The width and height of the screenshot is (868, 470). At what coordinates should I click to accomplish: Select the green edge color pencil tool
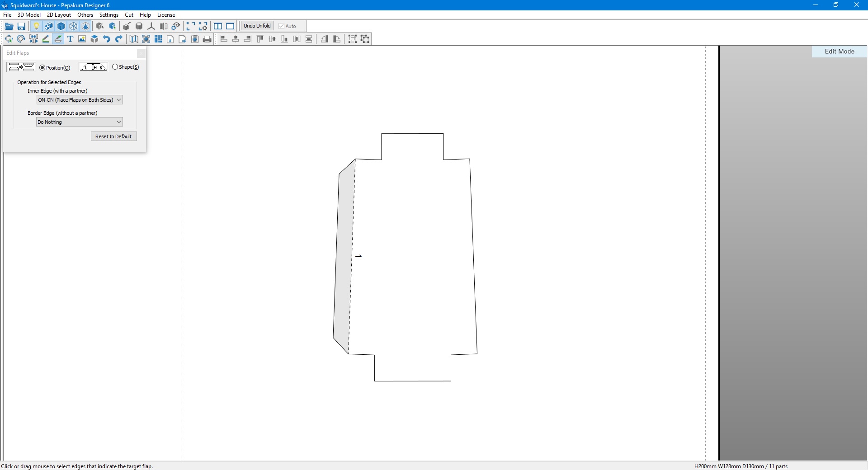click(x=46, y=39)
